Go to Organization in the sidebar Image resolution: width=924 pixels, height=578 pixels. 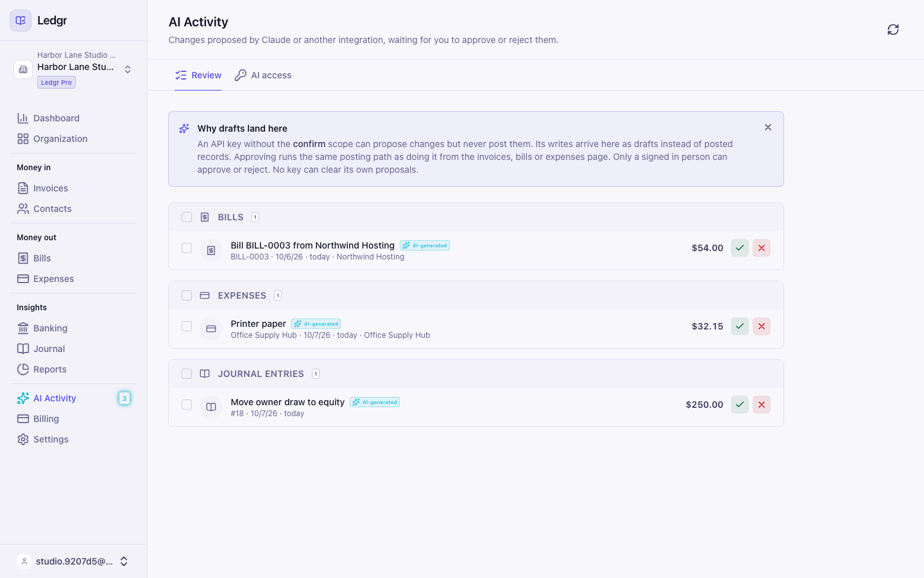click(x=73, y=139)
